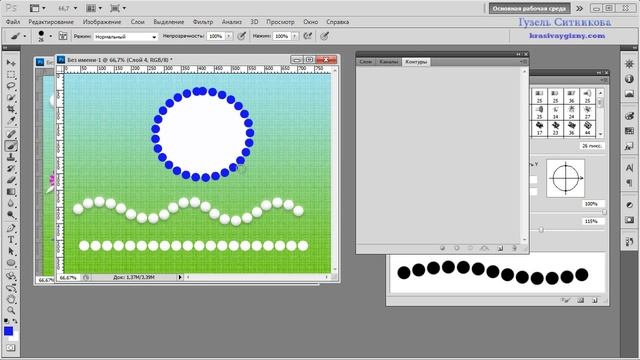The image size is (640, 360).
Task: Expand the Нажим flow slider arrow
Action: tap(294, 36)
